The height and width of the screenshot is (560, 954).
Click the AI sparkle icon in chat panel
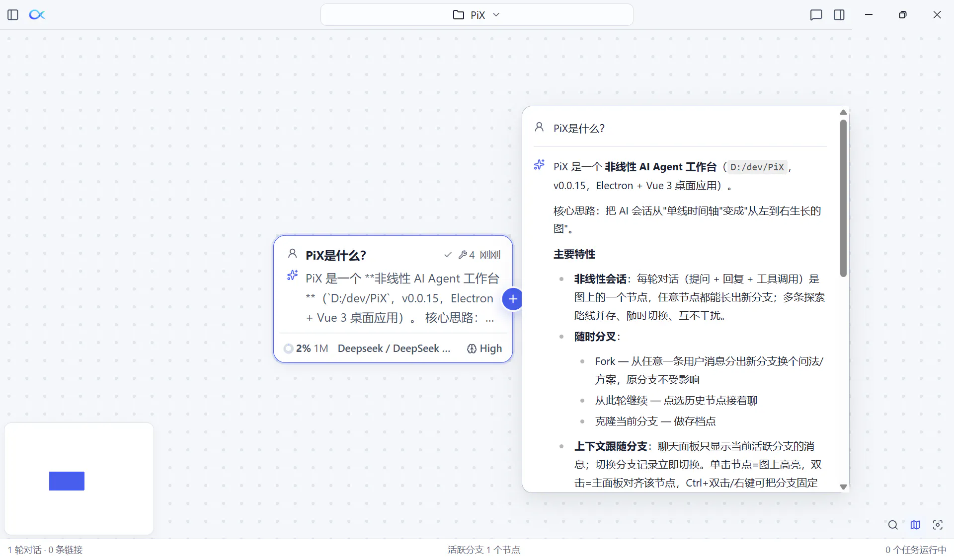click(x=539, y=165)
